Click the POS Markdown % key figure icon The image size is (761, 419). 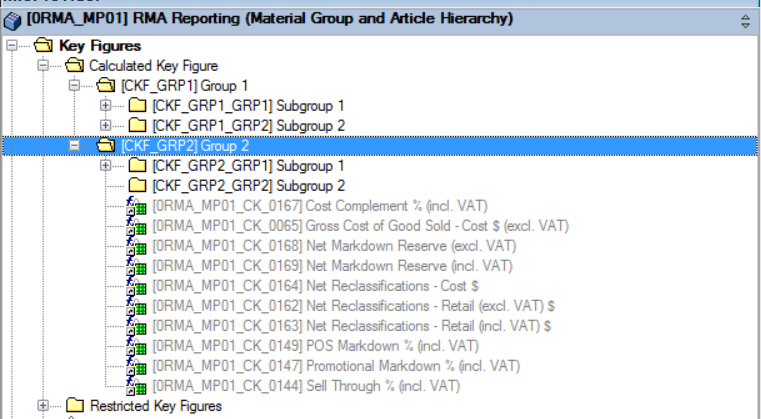click(x=137, y=346)
